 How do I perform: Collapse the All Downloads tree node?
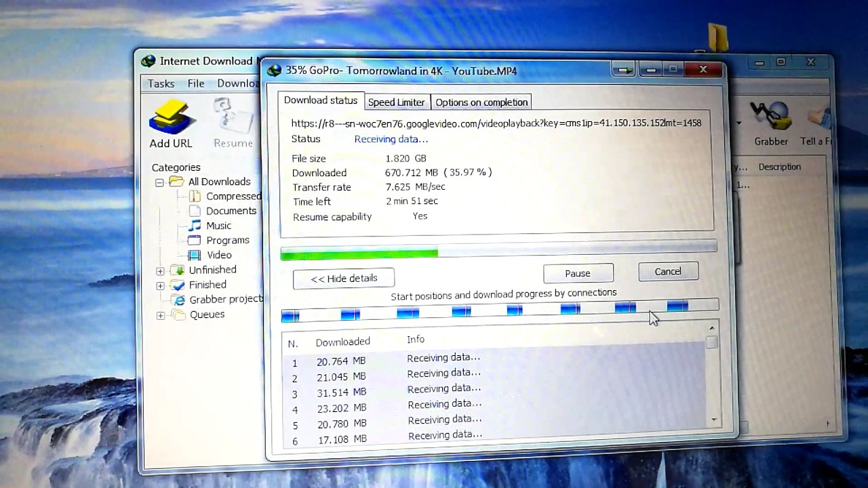(x=159, y=182)
